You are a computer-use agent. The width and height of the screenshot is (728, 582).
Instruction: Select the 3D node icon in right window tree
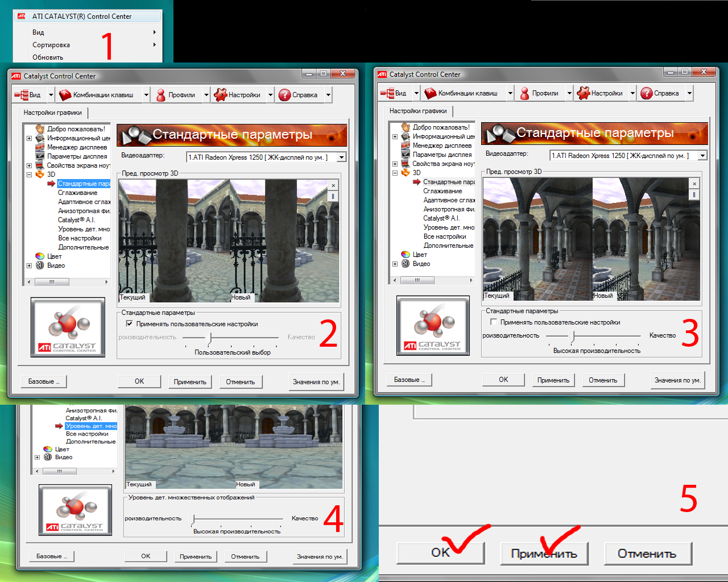click(x=406, y=173)
